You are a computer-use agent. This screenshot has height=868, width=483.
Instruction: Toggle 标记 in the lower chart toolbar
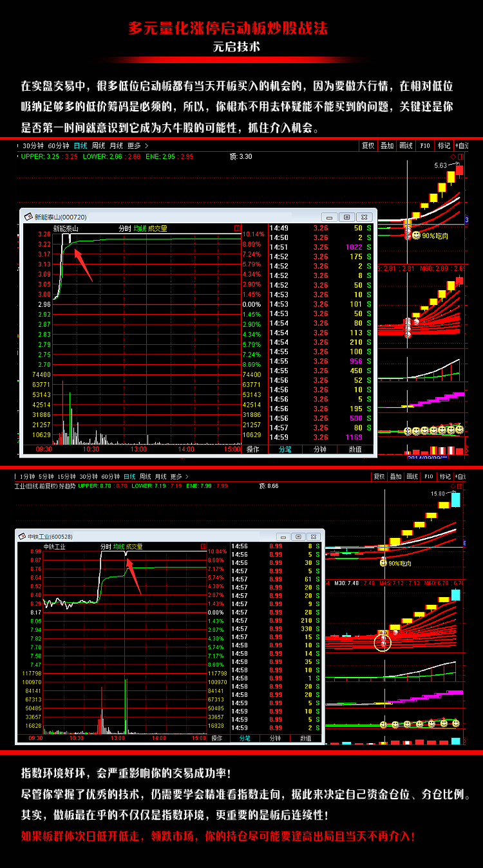click(x=444, y=477)
